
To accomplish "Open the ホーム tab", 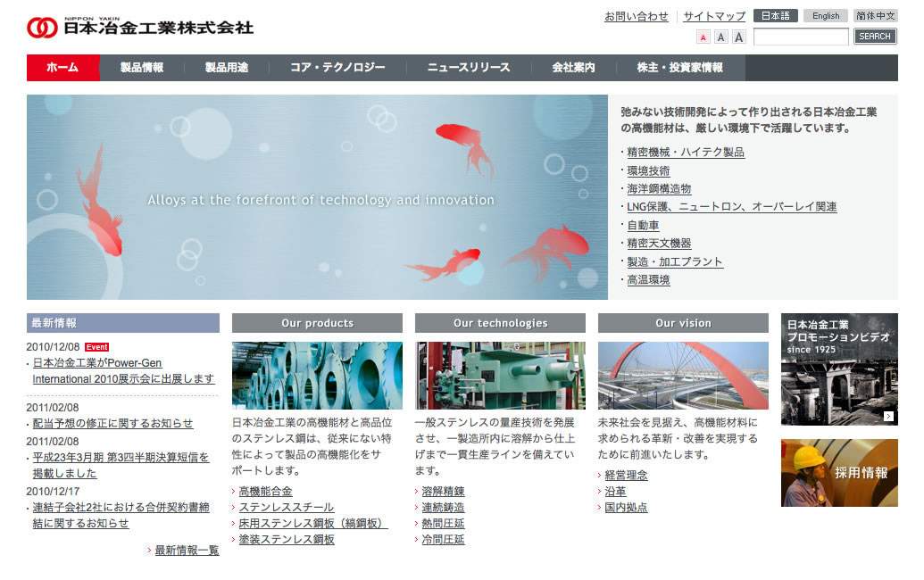I will pyautogui.click(x=63, y=68).
